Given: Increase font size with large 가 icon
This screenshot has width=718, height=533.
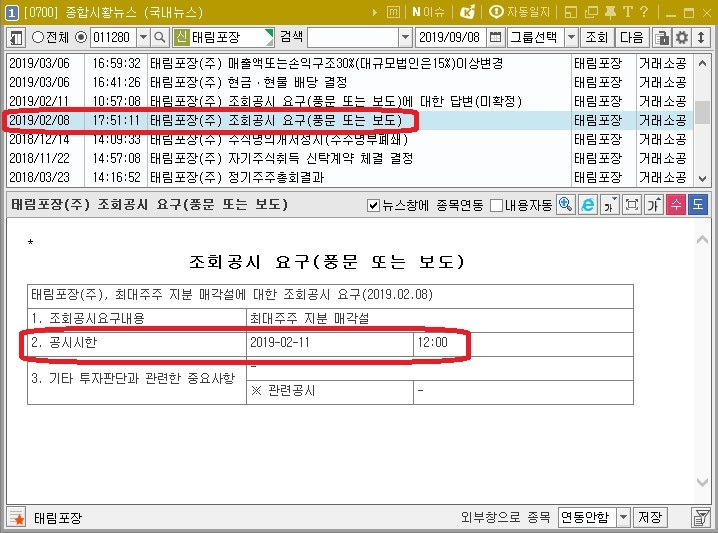Looking at the screenshot, I should [x=653, y=205].
